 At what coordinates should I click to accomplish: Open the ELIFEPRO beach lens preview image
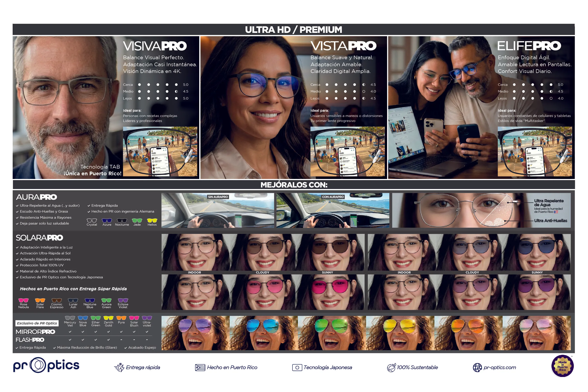[535, 152]
